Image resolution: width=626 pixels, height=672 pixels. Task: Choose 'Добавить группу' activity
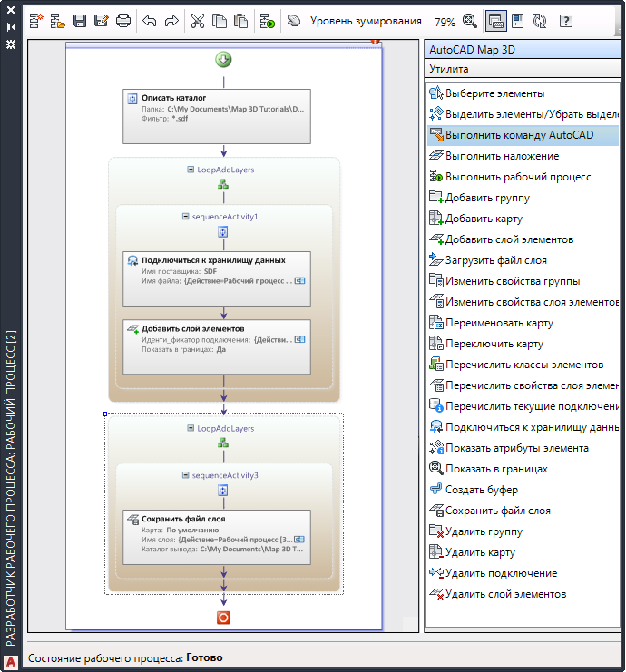tap(523, 198)
